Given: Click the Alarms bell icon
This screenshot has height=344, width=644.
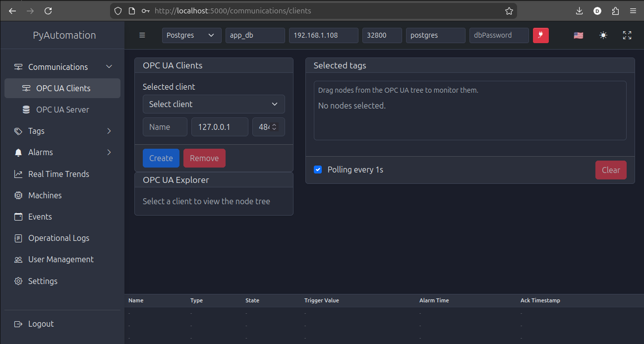Looking at the screenshot, I should pos(18,152).
